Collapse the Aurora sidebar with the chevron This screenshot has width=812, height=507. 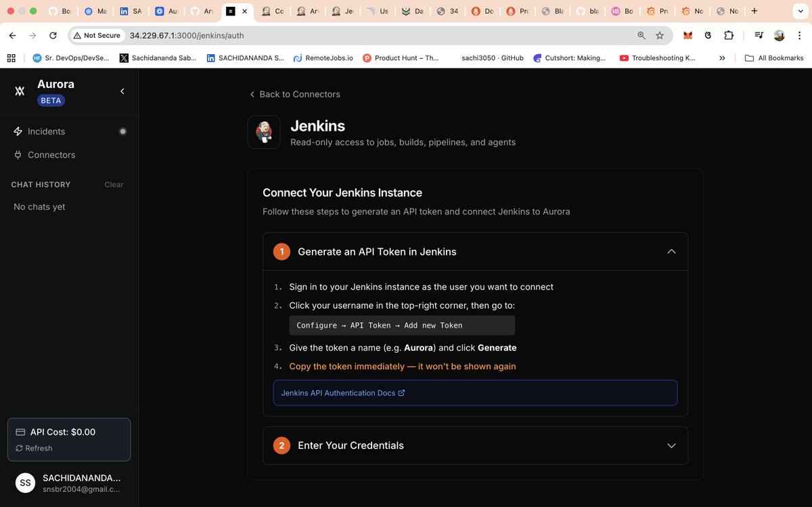(122, 91)
